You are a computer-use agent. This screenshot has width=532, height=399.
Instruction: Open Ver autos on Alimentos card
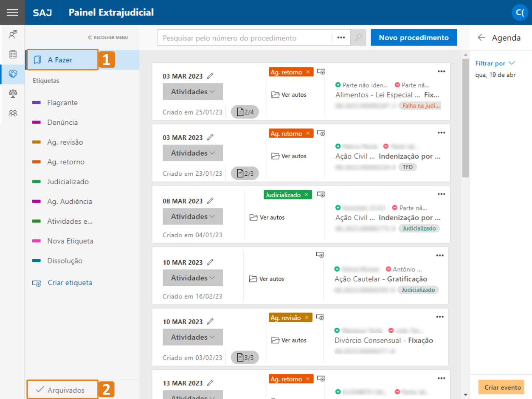[289, 95]
